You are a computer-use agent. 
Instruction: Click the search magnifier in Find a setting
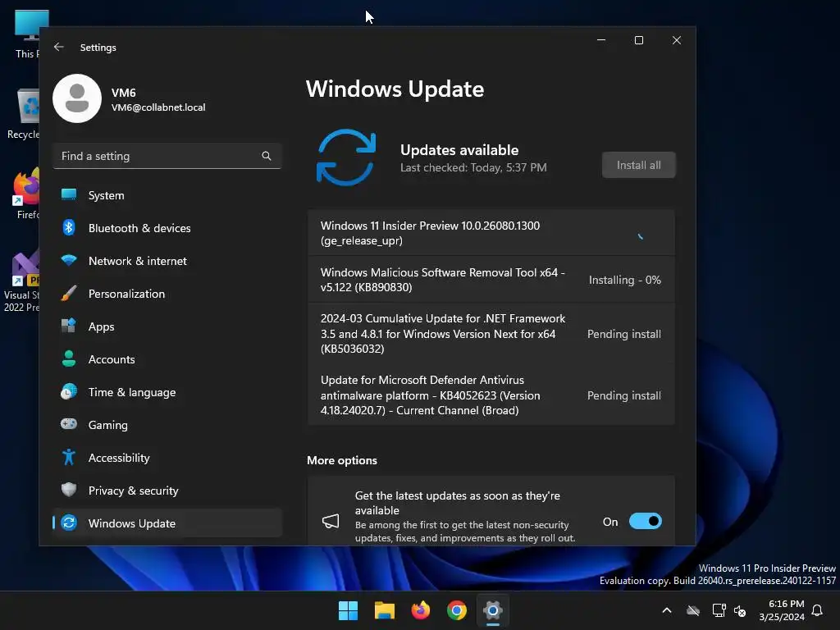[267, 156]
